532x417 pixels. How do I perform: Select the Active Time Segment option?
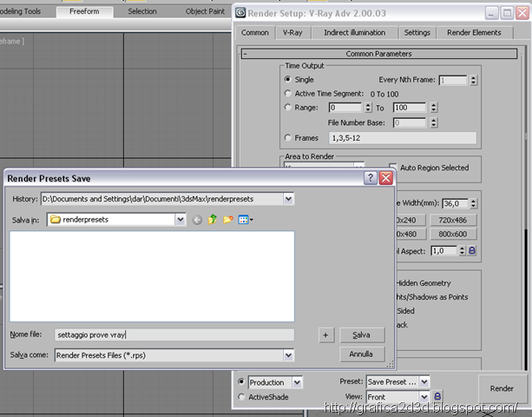pyautogui.click(x=288, y=94)
